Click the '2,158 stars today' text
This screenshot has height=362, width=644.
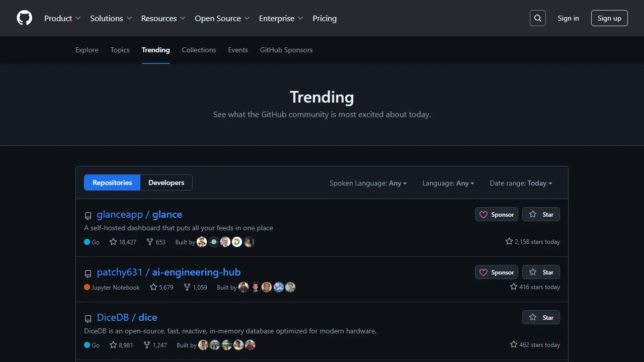[533, 242]
